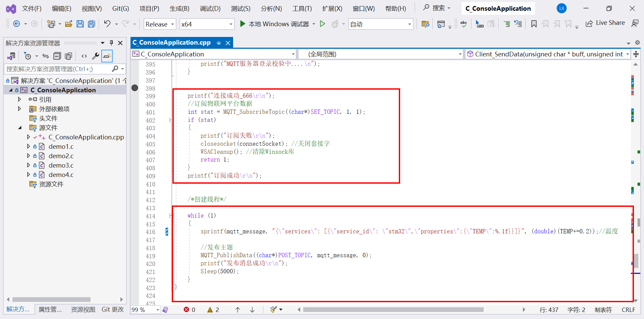View code with angle brackets icon
The height and width of the screenshot is (319, 644).
(84, 56)
